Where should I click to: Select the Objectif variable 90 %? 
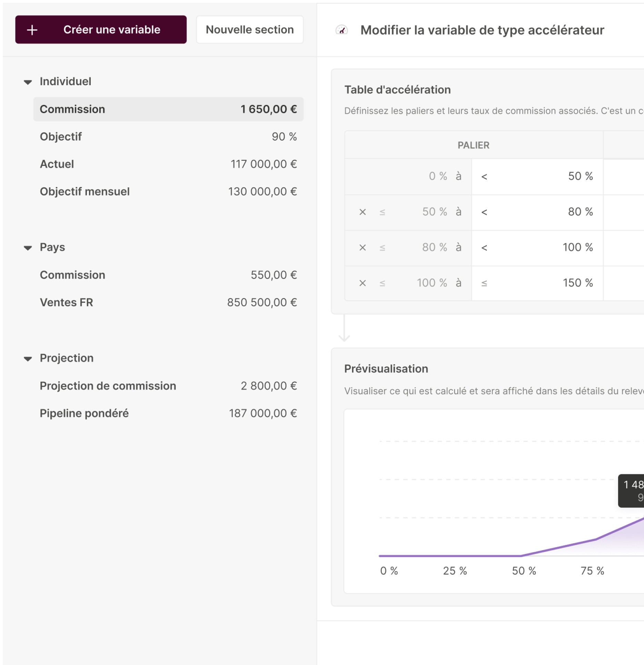tap(168, 137)
